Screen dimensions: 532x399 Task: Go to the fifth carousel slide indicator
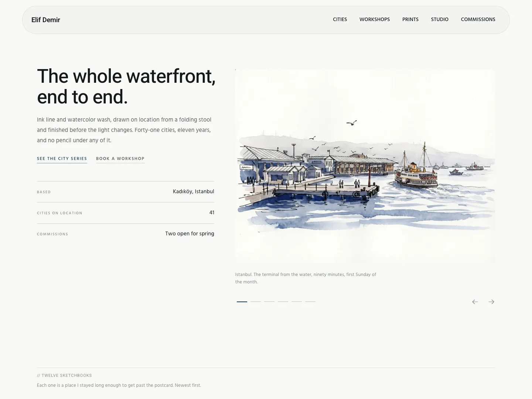pyautogui.click(x=297, y=302)
